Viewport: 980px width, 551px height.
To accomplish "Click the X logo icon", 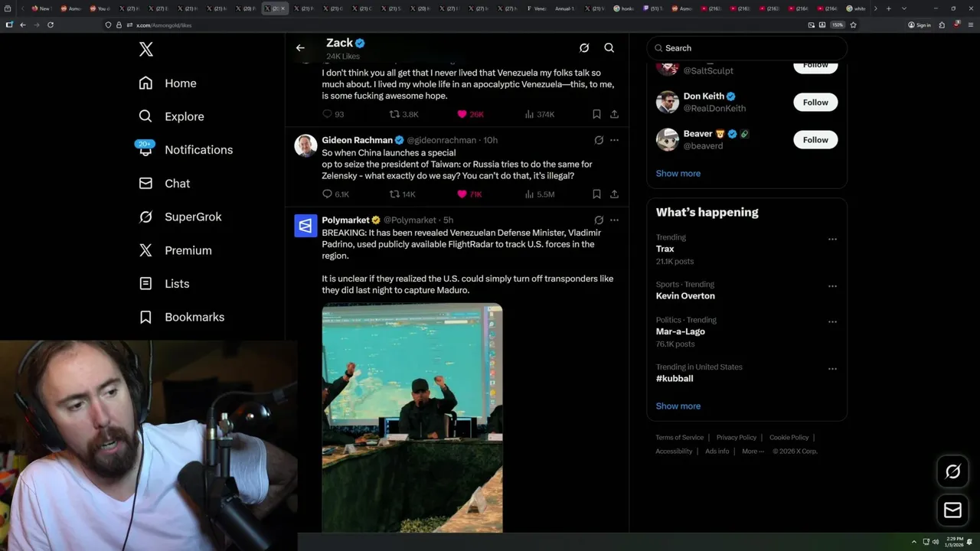I will pyautogui.click(x=146, y=50).
